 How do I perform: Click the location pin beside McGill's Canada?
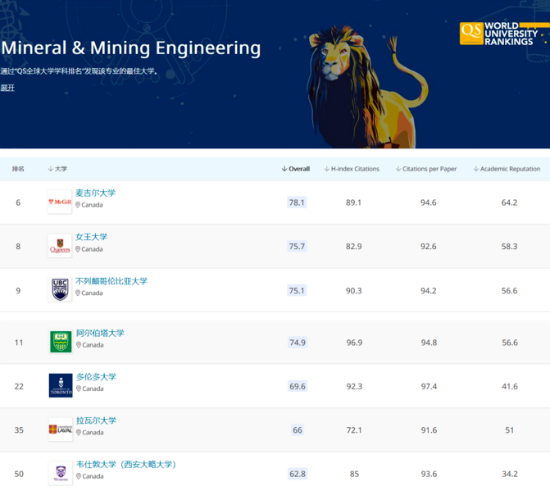tap(78, 205)
